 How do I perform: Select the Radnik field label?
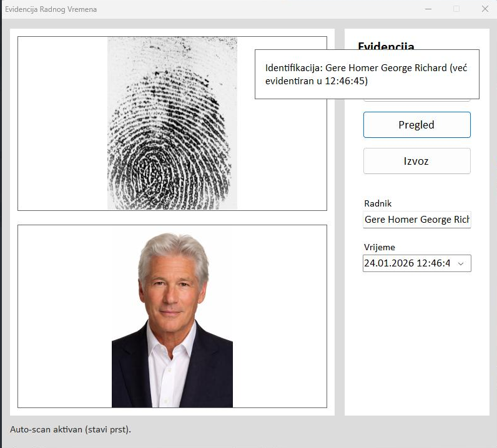tap(378, 203)
